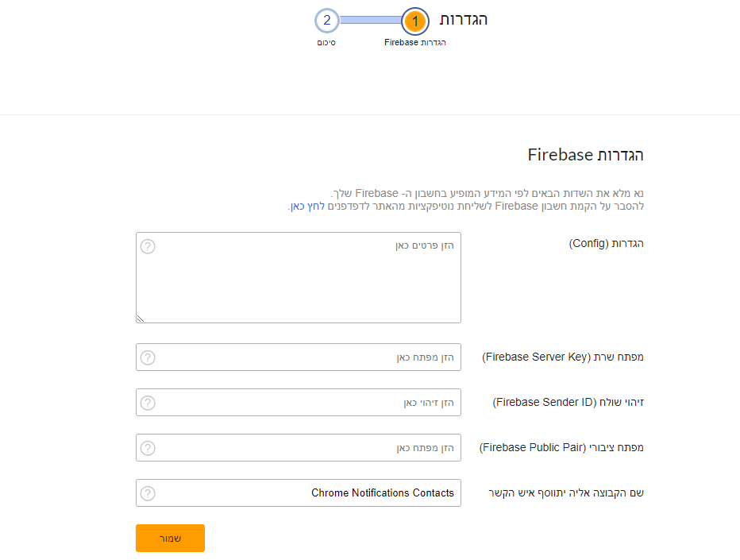Show help tooltip for Firebase Sender ID
The height and width of the screenshot is (560, 740).
pyautogui.click(x=148, y=403)
